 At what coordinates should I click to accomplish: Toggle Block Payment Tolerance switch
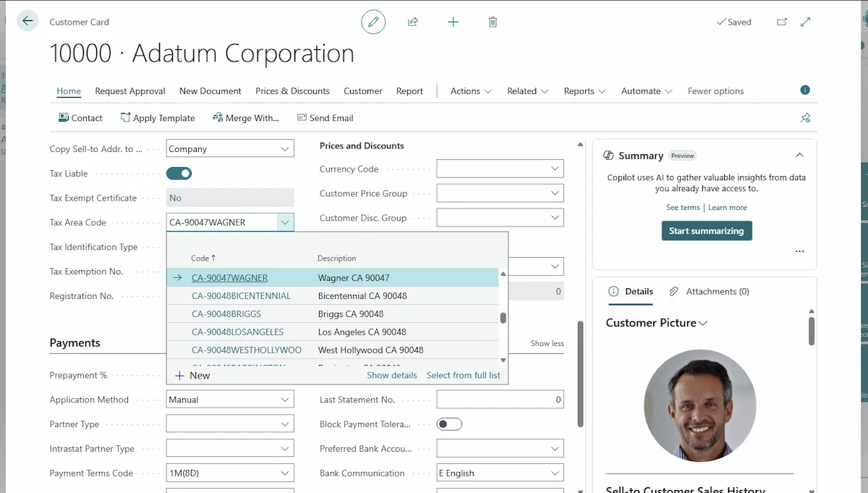point(449,424)
